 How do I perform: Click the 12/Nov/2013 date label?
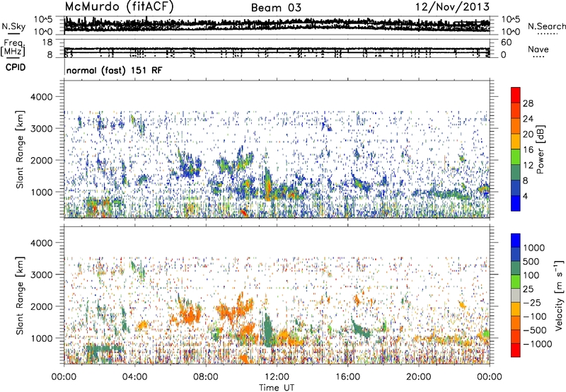pos(452,7)
